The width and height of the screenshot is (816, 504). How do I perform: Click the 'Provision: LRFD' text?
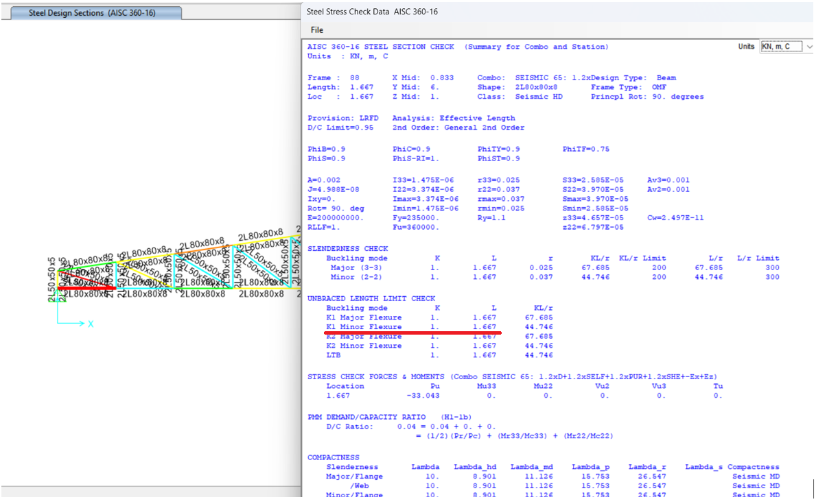tap(343, 118)
